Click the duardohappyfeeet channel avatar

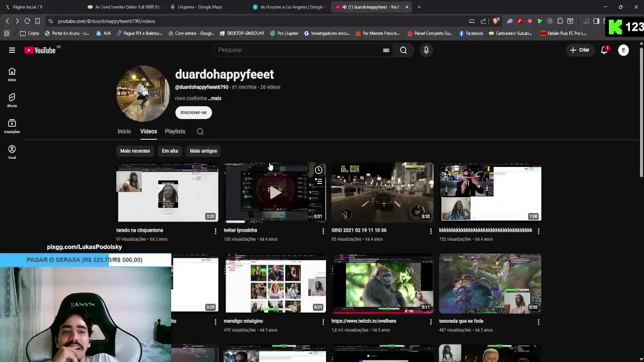tap(143, 94)
